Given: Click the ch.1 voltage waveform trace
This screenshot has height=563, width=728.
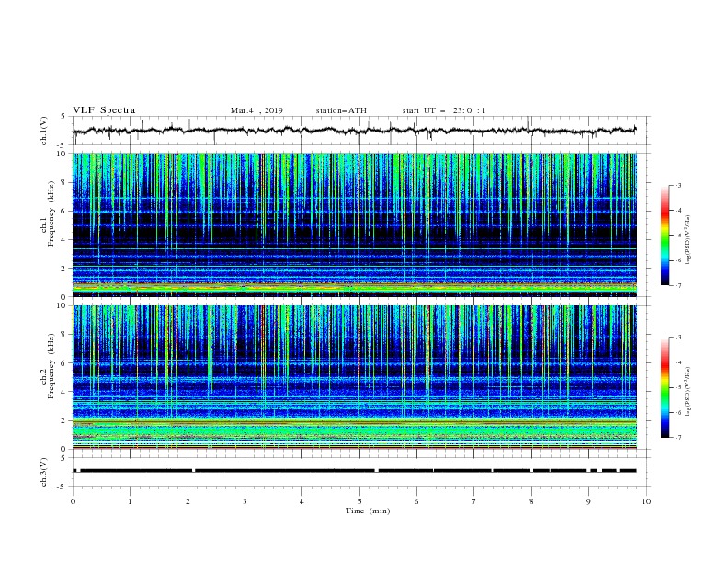Looking at the screenshot, I should coord(354,131).
